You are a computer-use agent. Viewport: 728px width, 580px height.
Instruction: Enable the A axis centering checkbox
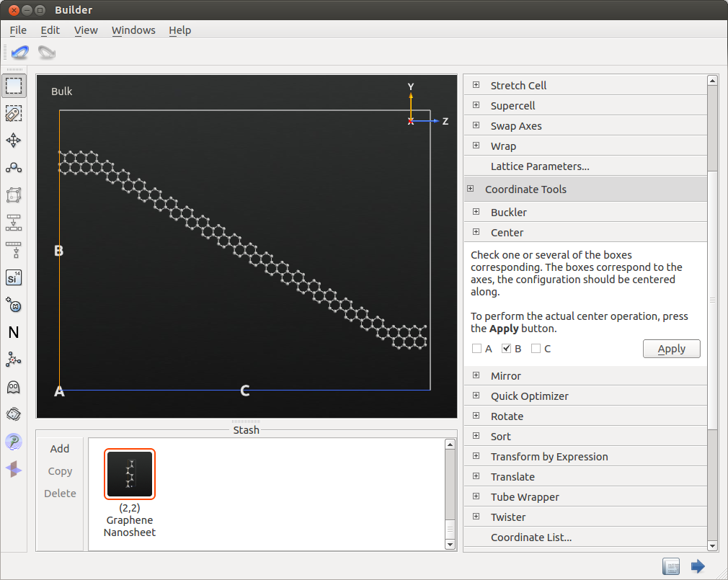[477, 349]
